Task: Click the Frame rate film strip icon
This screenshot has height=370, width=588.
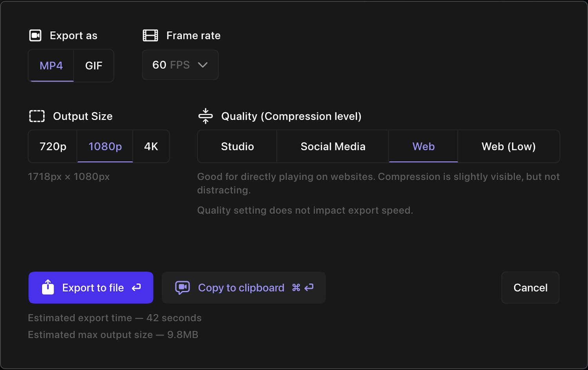Action: [x=150, y=36]
